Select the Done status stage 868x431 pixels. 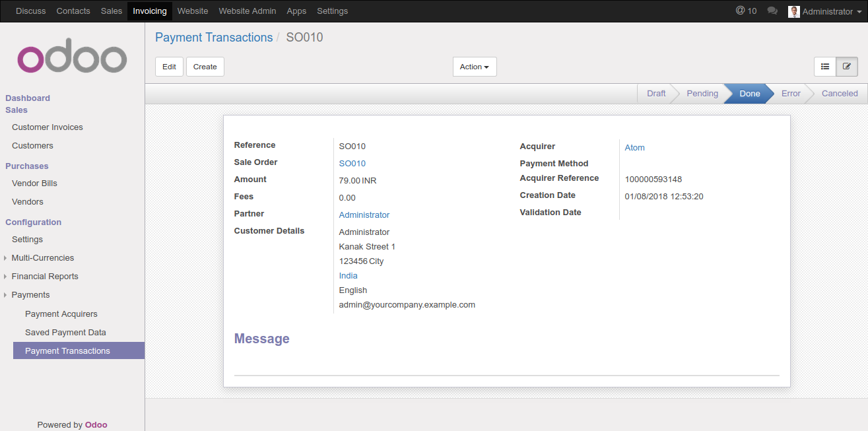(x=750, y=94)
